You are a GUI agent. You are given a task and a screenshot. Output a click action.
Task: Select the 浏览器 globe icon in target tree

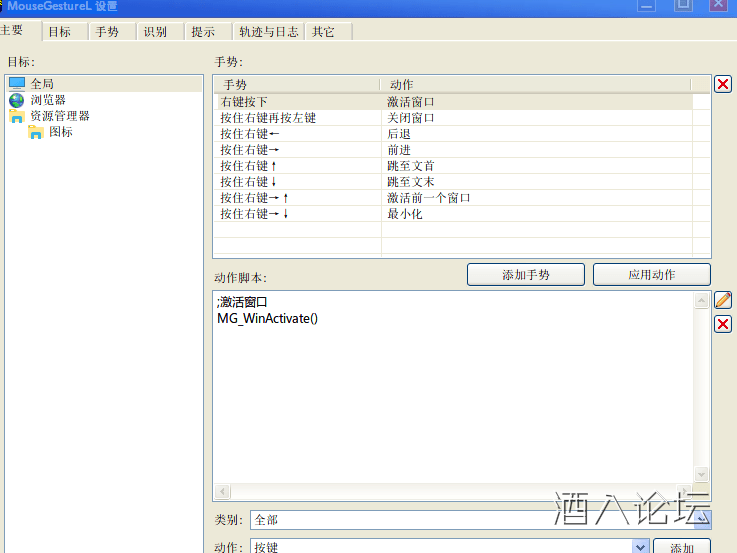17,100
